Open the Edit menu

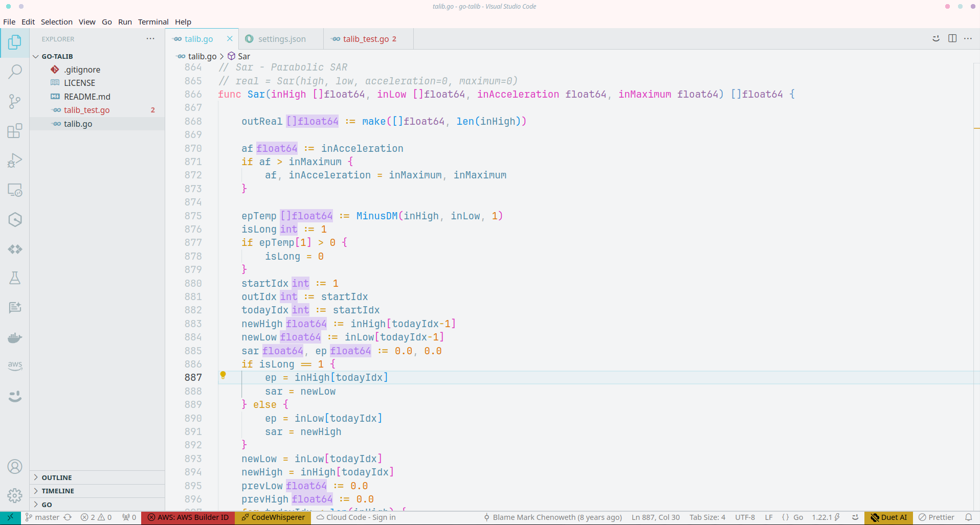28,22
